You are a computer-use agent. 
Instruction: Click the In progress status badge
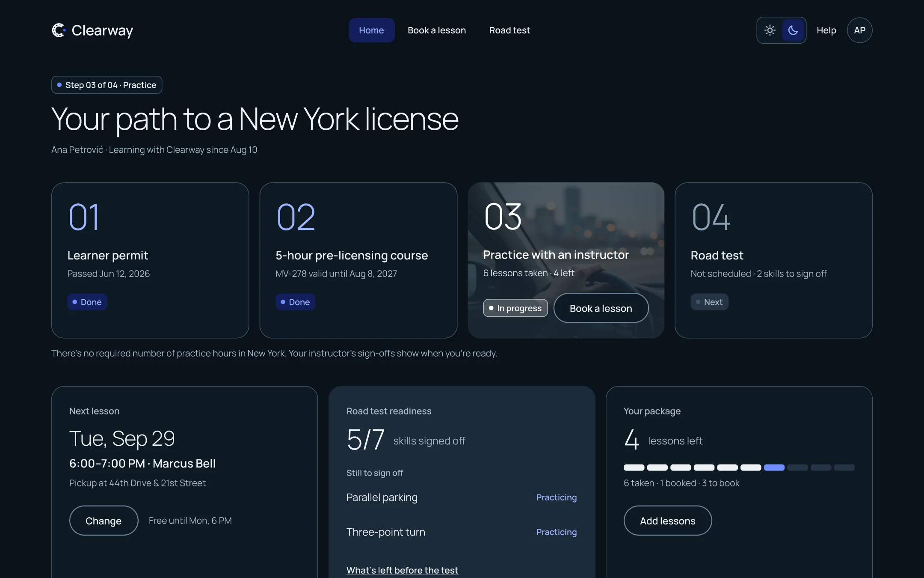(515, 308)
